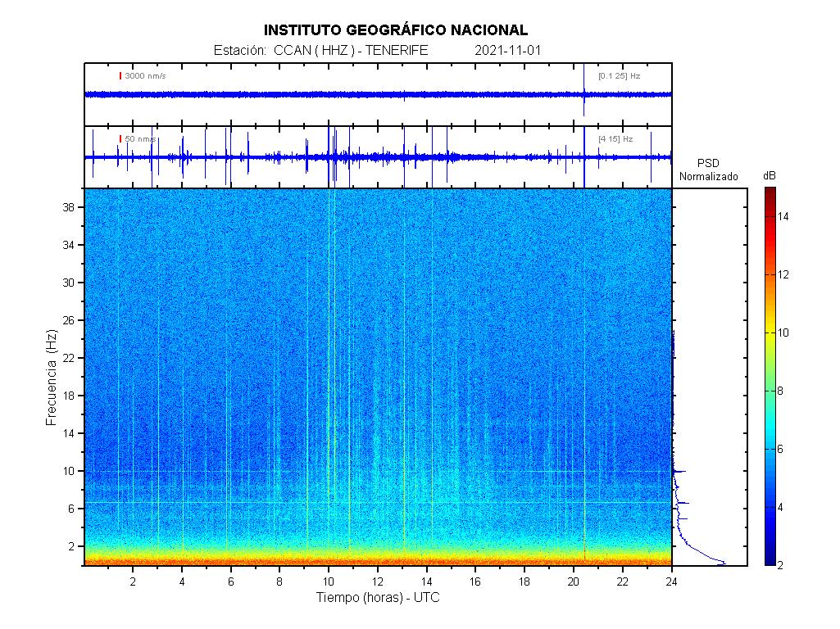
Task: Click the 'Tiempo (horas) - UTC' axis label
Action: point(378,597)
